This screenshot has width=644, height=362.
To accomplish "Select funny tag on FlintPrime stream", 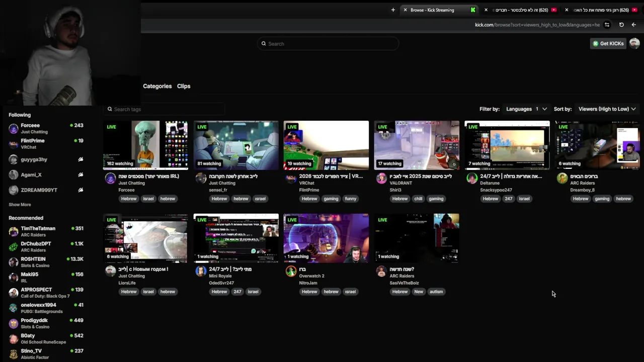I will (351, 199).
